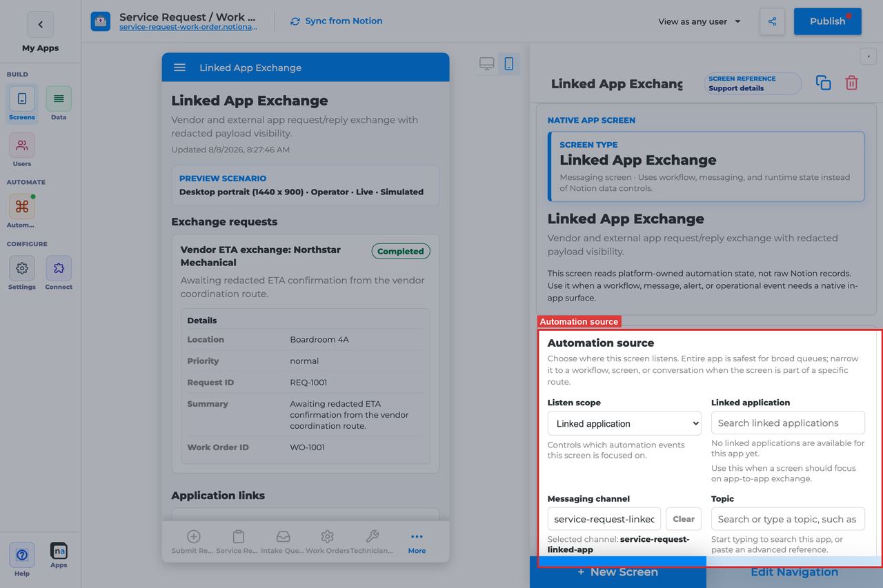Select the Linked App Exchange screen type card

pyautogui.click(x=706, y=166)
